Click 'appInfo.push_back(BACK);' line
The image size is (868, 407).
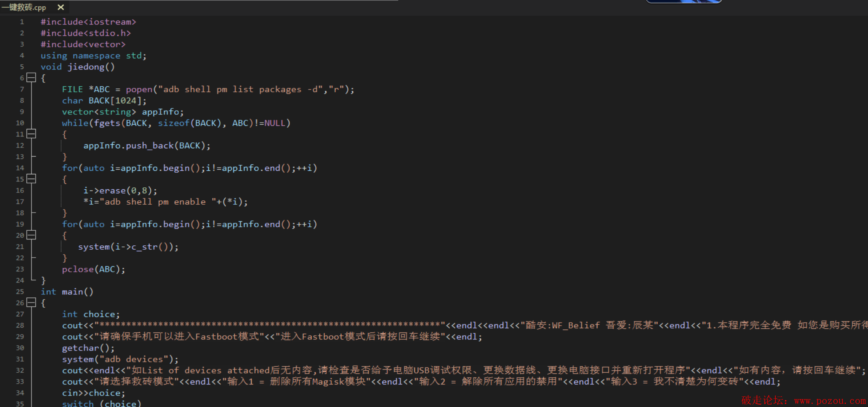[x=147, y=146]
